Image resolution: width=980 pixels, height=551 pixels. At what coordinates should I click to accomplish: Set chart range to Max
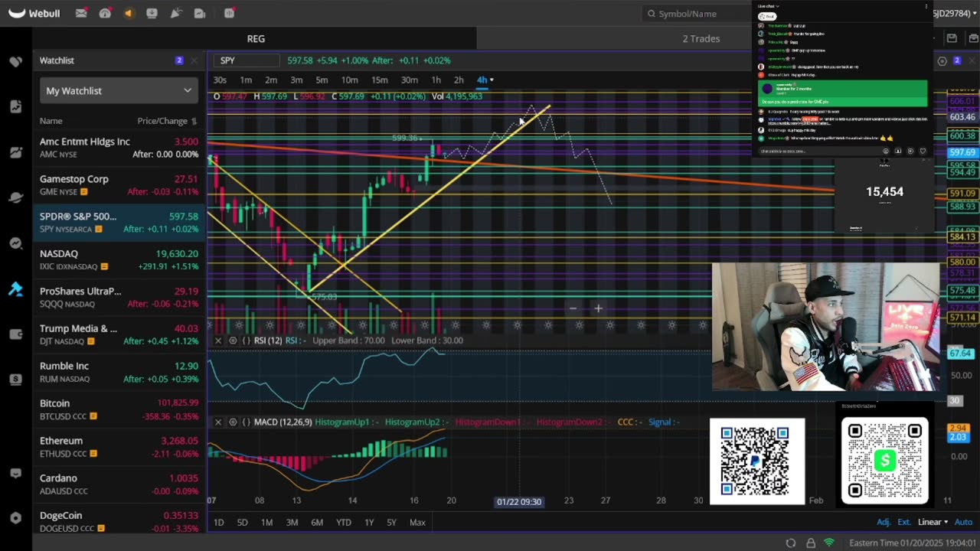(417, 522)
